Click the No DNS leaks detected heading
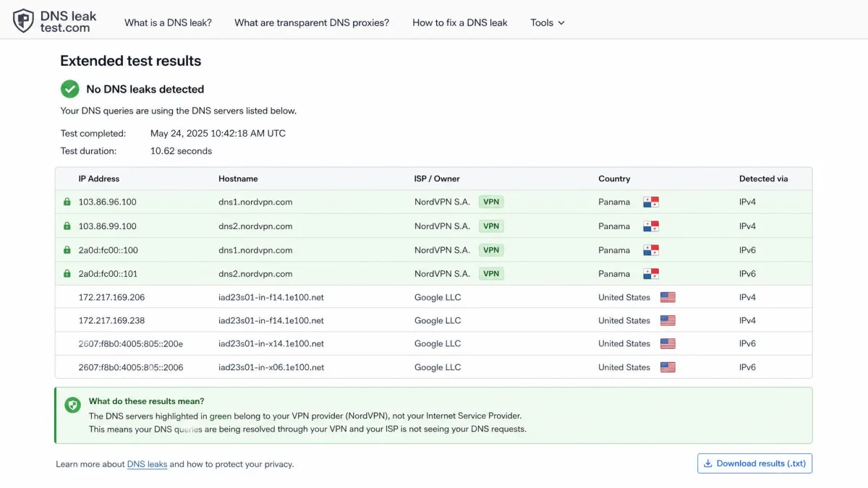The height and width of the screenshot is (488, 868). (x=145, y=89)
